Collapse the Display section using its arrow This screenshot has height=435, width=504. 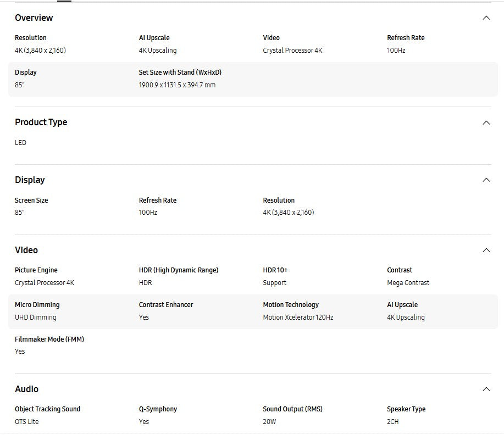pos(486,180)
